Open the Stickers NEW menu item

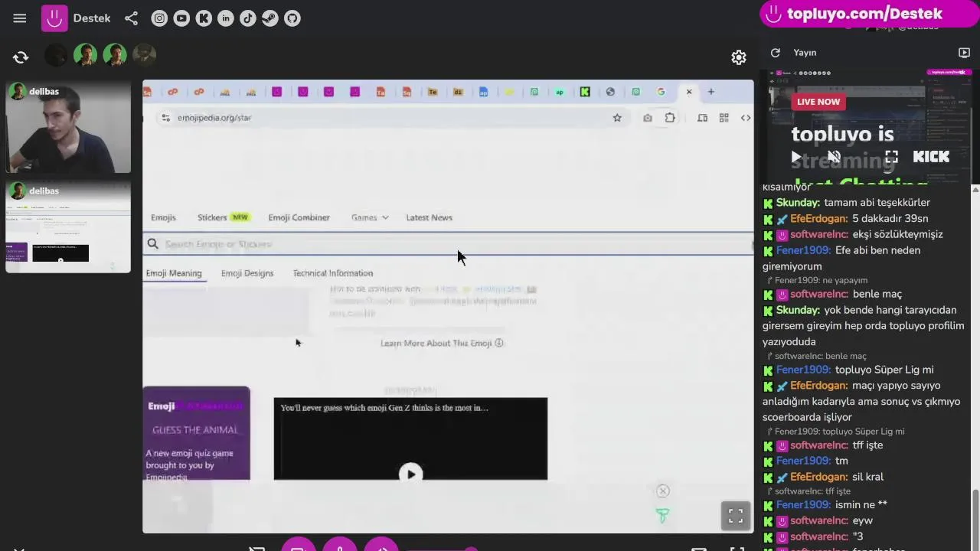[223, 217]
